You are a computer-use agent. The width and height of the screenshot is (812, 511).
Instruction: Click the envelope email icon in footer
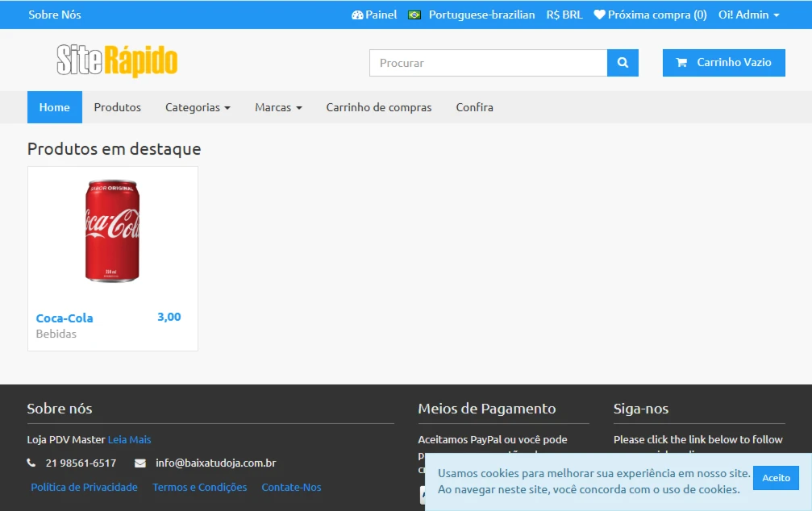140,463
